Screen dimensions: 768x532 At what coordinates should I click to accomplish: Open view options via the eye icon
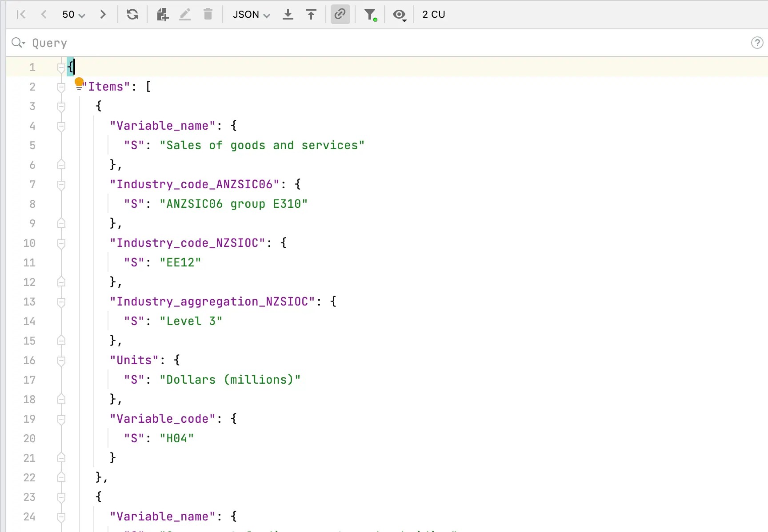click(x=399, y=15)
